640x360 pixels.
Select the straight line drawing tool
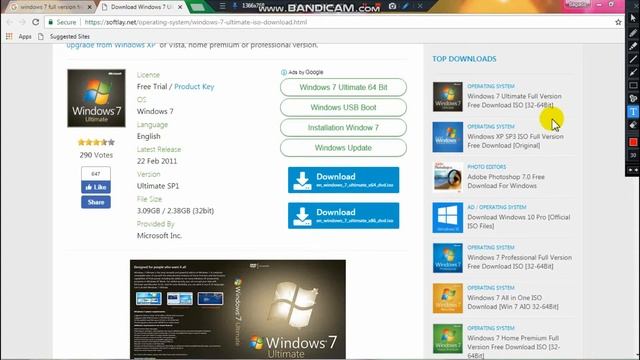click(x=633, y=60)
